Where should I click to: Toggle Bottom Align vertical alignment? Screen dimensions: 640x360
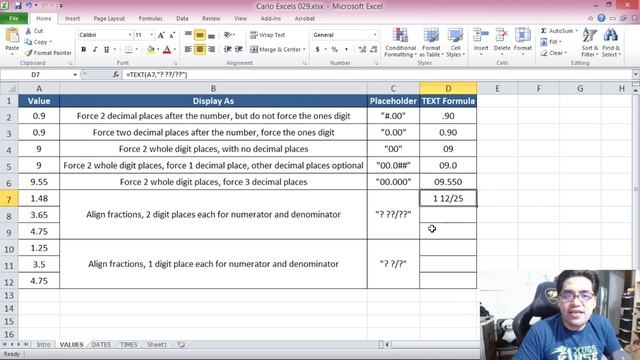(x=211, y=35)
